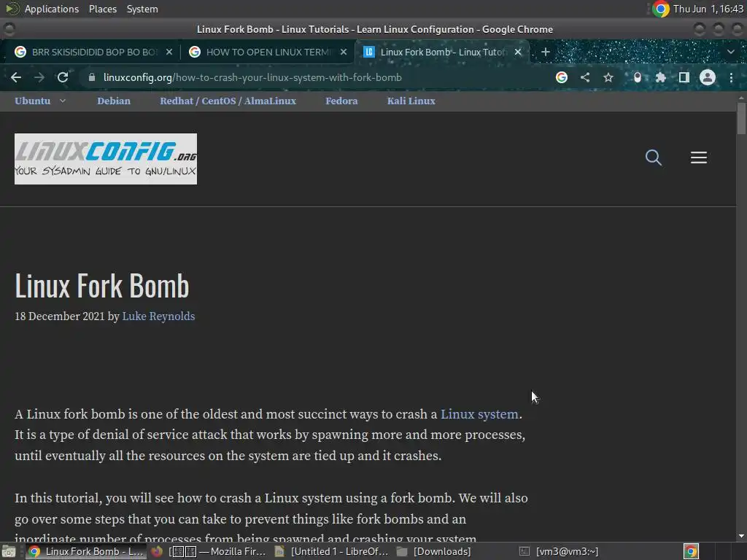
Task: Switch to HOW TO OPEN LINUX TERMINAL tab
Action: click(x=268, y=52)
